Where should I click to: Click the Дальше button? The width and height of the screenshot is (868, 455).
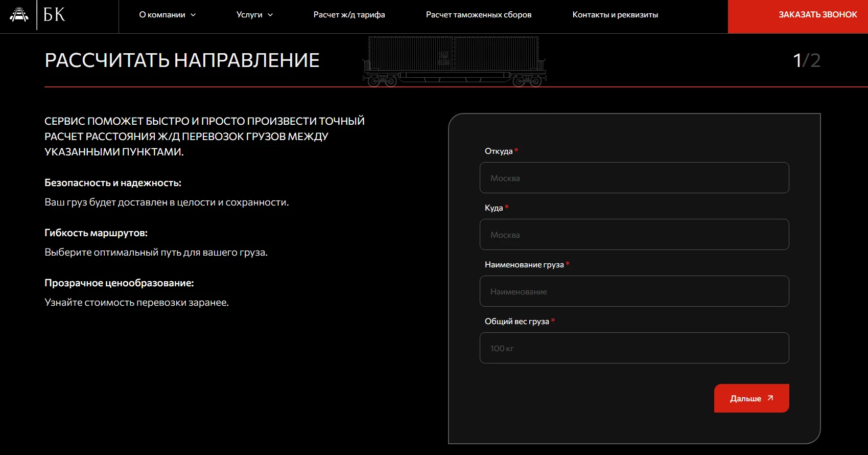click(x=752, y=398)
